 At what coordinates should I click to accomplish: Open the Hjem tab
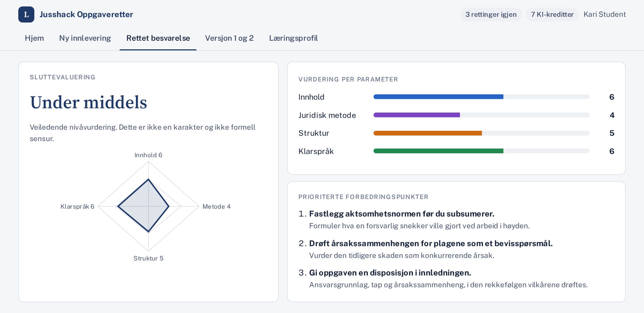(x=34, y=38)
